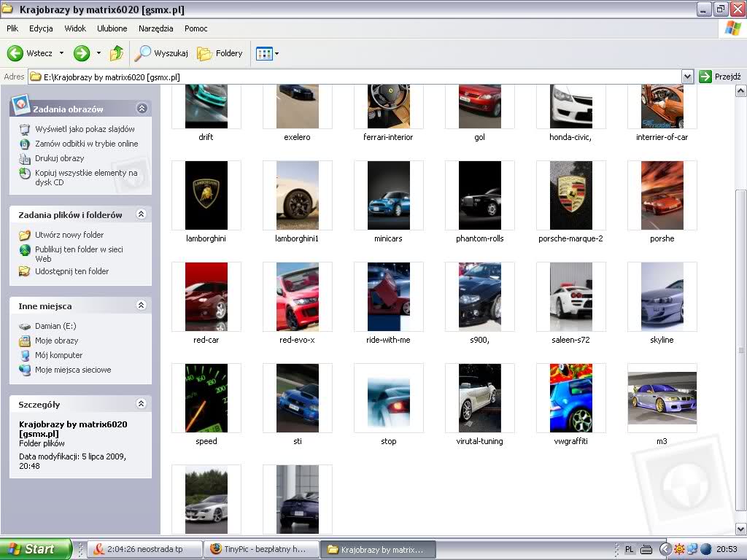The height and width of the screenshot is (560, 747).
Task: Open Mój komputer from Inne miejsca
Action: [58, 355]
